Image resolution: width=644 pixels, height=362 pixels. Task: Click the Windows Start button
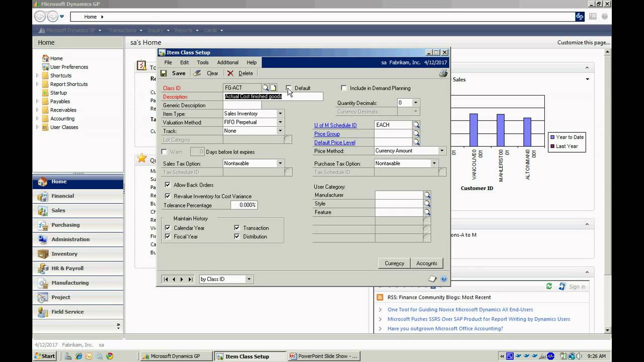click(x=45, y=356)
